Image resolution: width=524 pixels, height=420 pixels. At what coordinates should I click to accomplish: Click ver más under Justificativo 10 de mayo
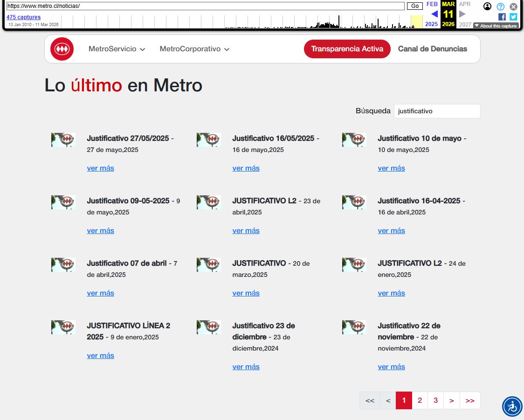pyautogui.click(x=391, y=168)
